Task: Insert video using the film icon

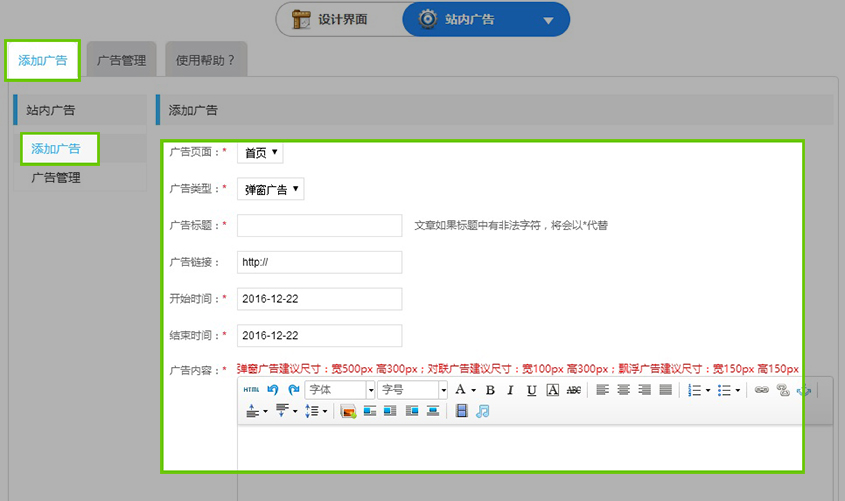Action: click(x=461, y=411)
